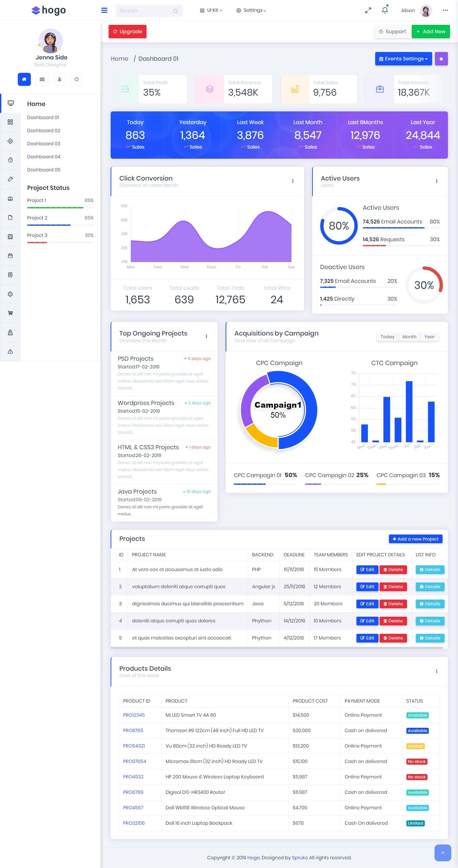
Task: Click the fullscreen expand icon
Action: click(368, 10)
